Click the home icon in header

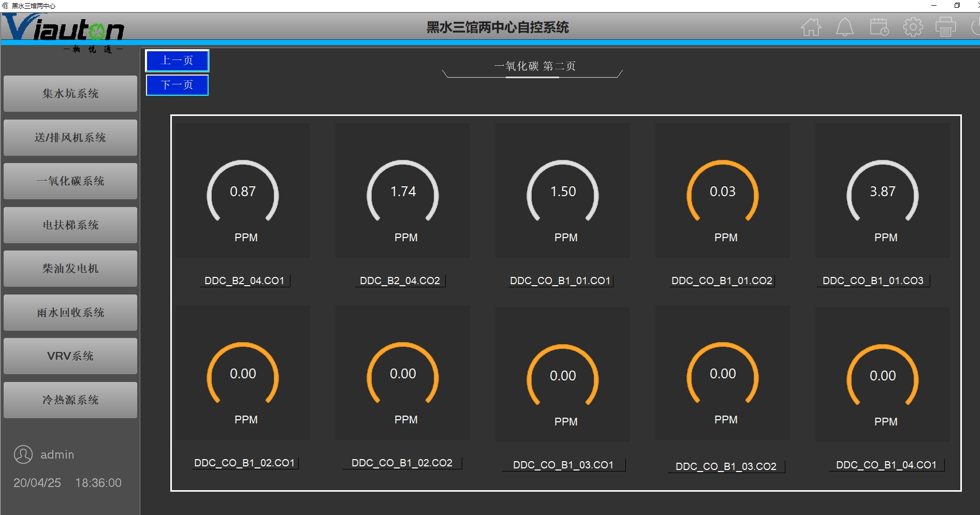(x=811, y=27)
